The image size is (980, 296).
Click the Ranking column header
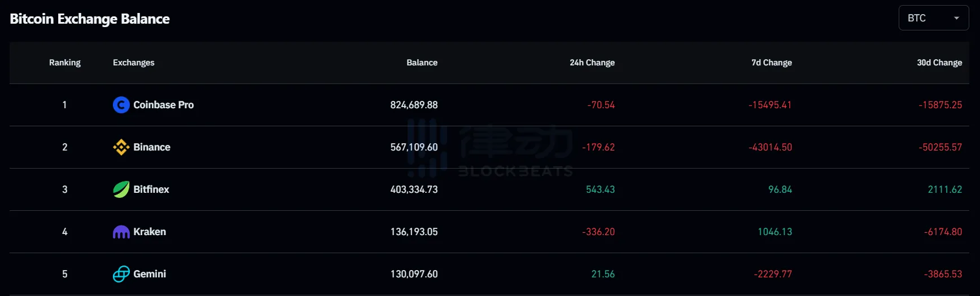(x=65, y=63)
